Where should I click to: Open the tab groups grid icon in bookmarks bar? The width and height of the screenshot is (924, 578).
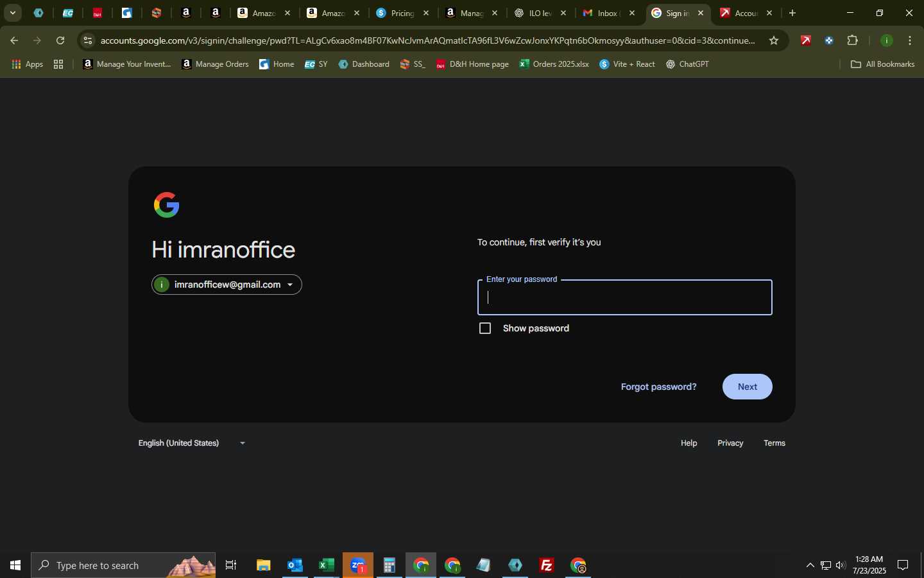tap(58, 64)
